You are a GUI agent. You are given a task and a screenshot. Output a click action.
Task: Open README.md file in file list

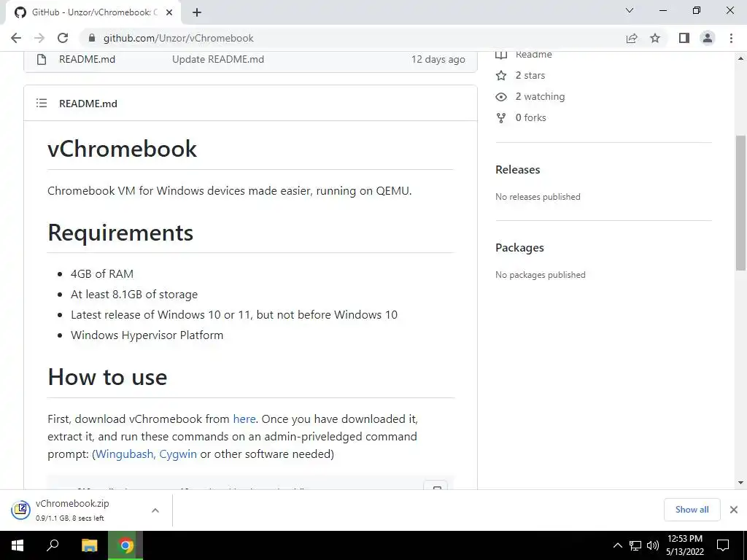pyautogui.click(x=88, y=60)
